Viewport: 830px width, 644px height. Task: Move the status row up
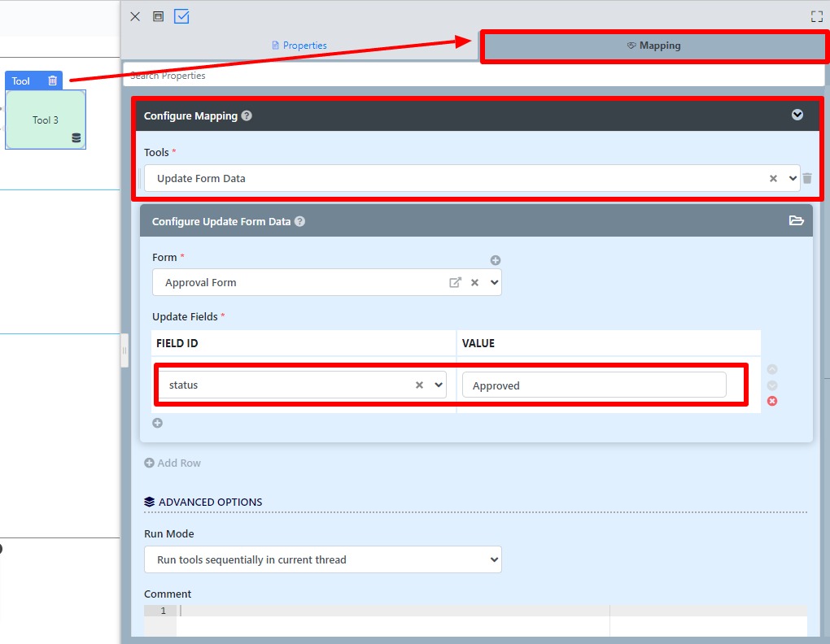coord(772,369)
